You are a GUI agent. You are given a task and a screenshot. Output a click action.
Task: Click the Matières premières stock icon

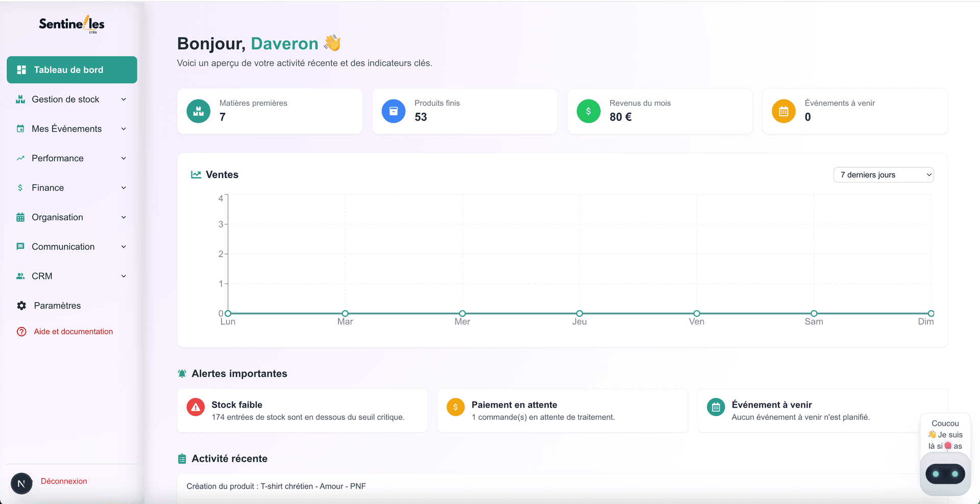coord(199,111)
